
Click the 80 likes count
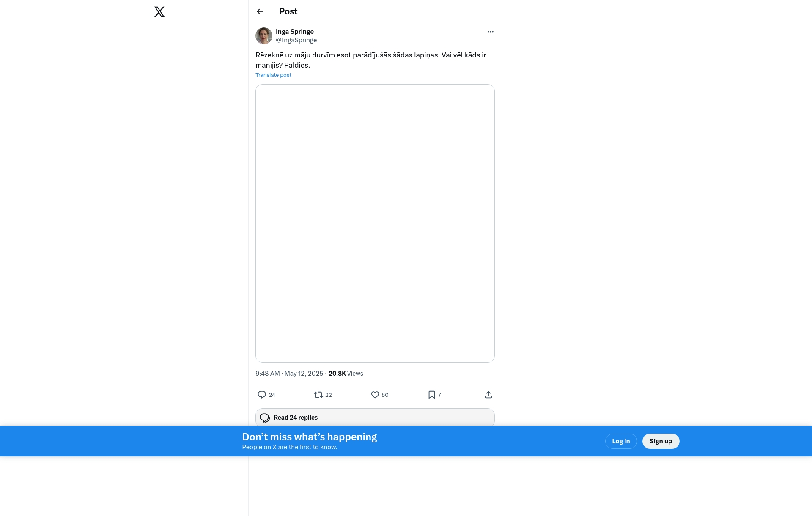coord(385,395)
